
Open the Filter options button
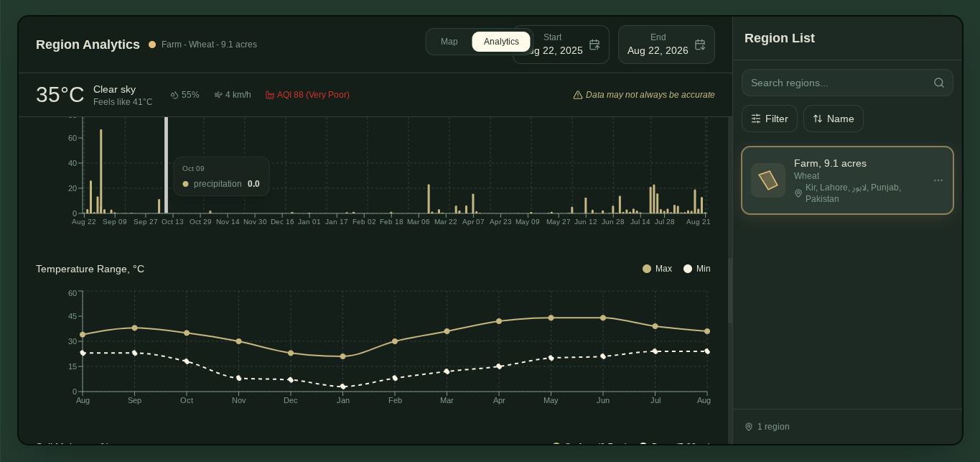pos(770,119)
